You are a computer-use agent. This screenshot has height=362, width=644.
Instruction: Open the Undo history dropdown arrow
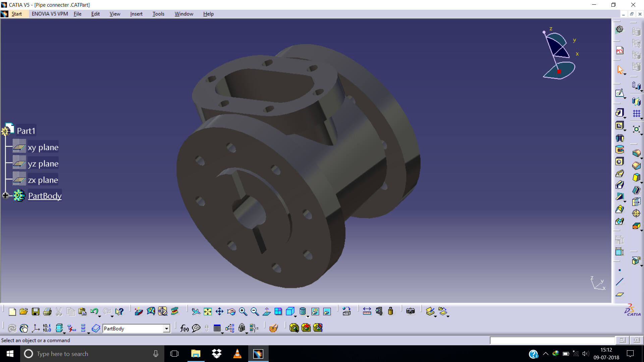pyautogui.click(x=100, y=316)
